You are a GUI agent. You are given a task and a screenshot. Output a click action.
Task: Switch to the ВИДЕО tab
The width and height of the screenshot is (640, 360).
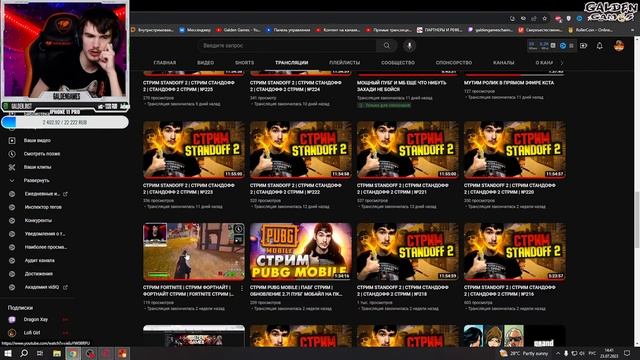point(205,63)
